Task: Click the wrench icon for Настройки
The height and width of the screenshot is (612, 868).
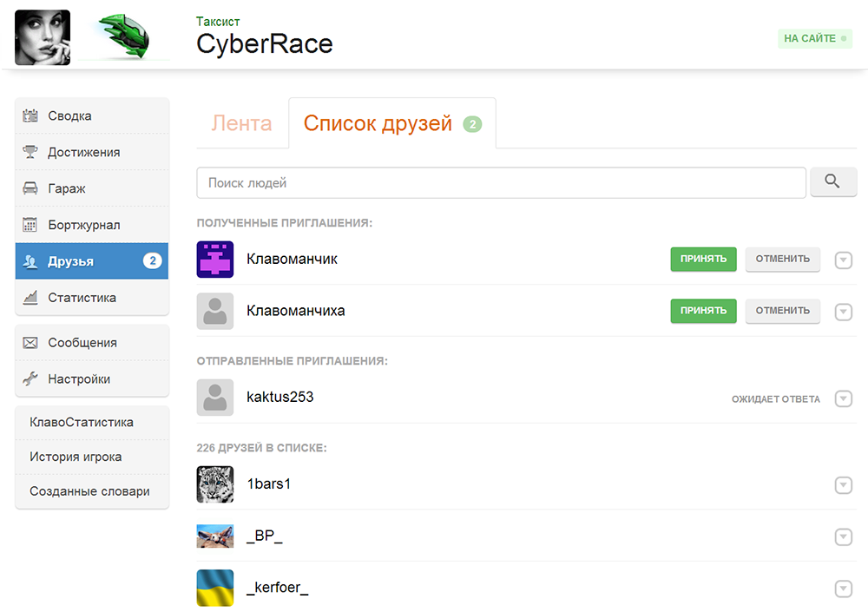Action: [30, 379]
